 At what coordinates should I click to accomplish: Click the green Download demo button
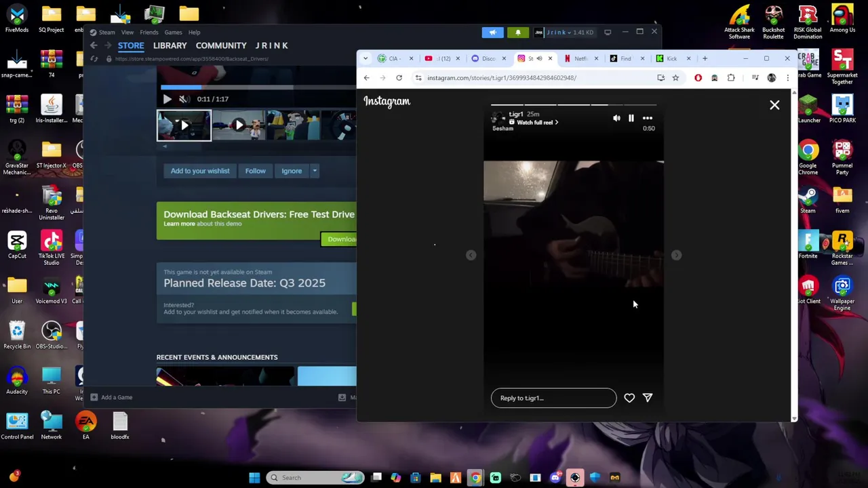(338, 239)
